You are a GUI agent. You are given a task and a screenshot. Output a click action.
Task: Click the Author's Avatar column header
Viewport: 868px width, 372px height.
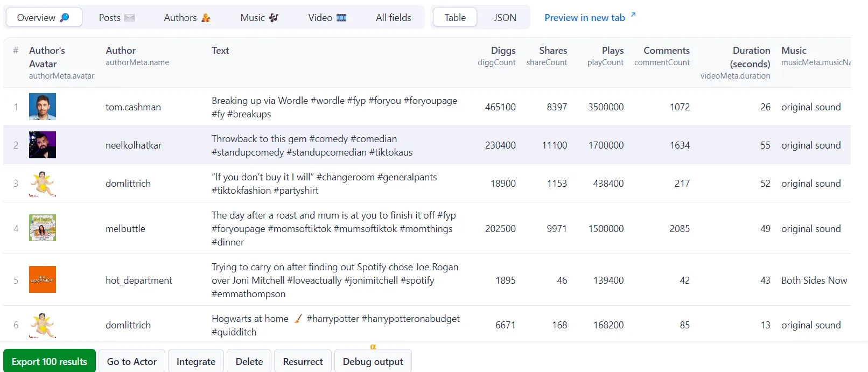point(61,62)
